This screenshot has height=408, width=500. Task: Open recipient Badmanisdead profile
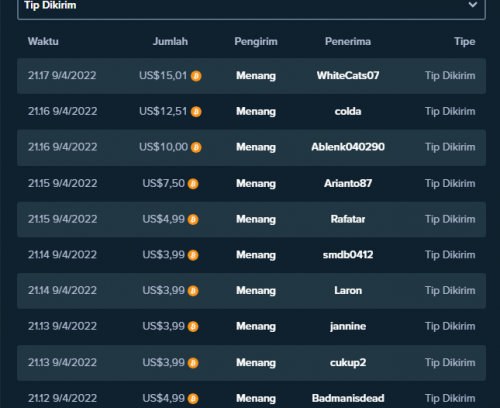[348, 398]
